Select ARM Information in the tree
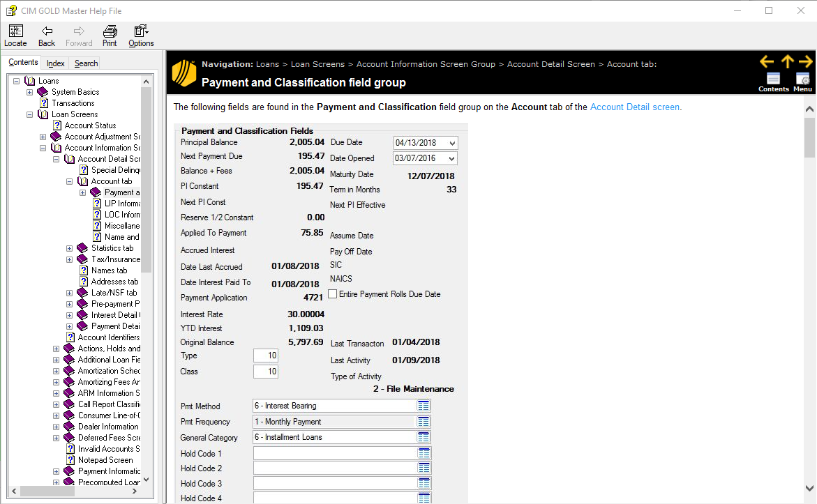817x504 pixels. pos(108,393)
